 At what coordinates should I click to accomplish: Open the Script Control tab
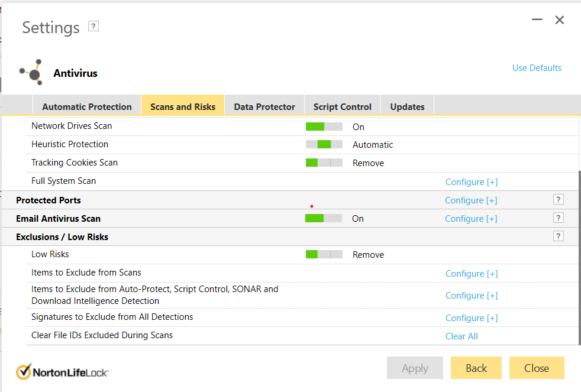tap(342, 107)
